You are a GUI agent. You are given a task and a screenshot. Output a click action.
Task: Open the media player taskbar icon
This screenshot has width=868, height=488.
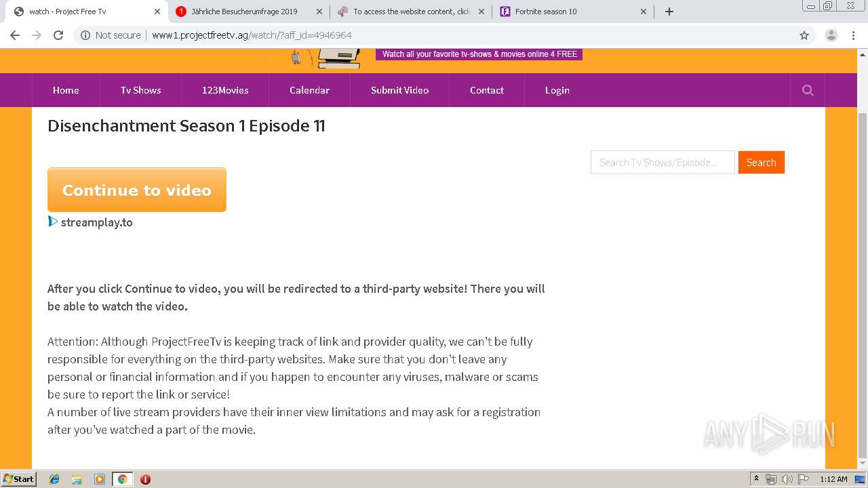tap(100, 479)
